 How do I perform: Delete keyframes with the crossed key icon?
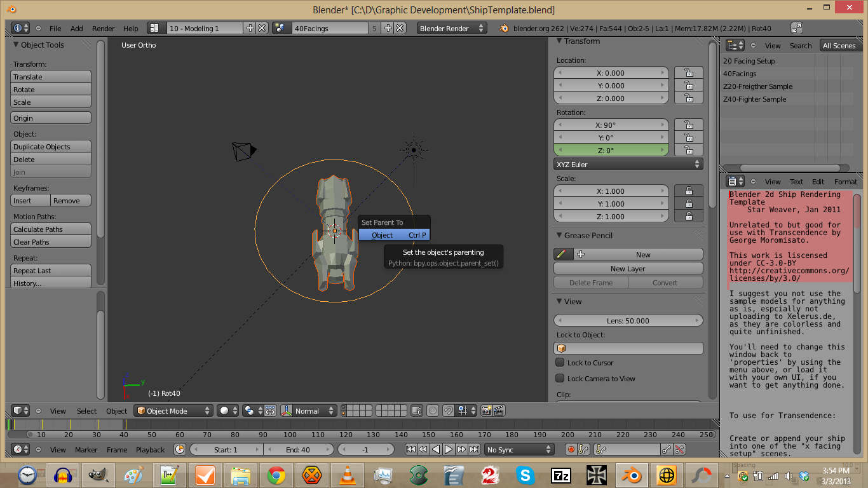(679, 449)
